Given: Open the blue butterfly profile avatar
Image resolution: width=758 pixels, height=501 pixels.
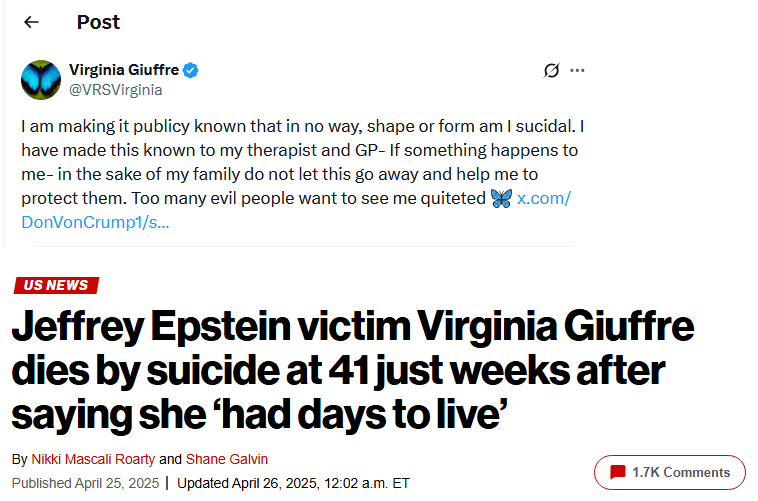Looking at the screenshot, I should tap(41, 80).
